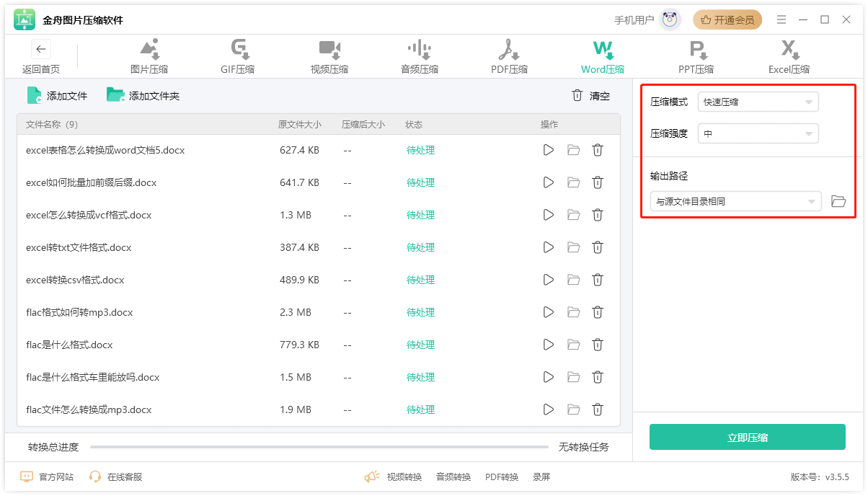Select file name excel转换csv格式.docx
Image resolution: width=868 pixels, height=496 pixels.
pos(75,280)
